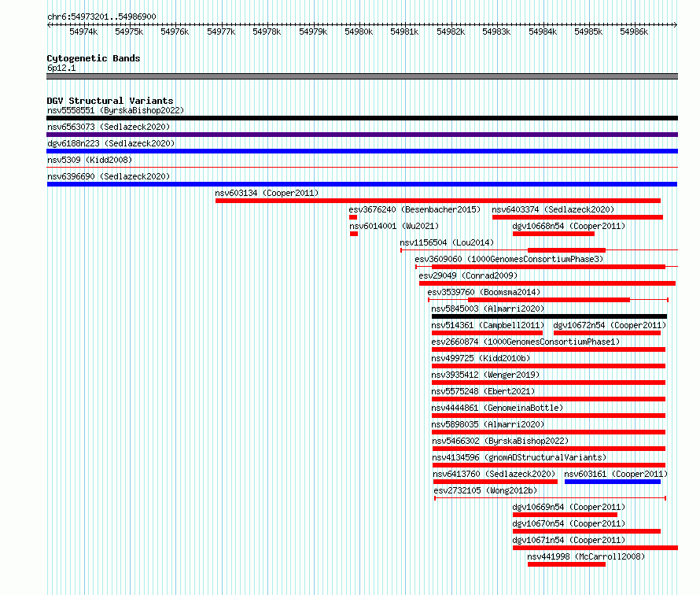Open dgv6188n223 (Sedlazeck2020) label
Image resolution: width=700 pixels, height=595 pixels.
(111, 143)
